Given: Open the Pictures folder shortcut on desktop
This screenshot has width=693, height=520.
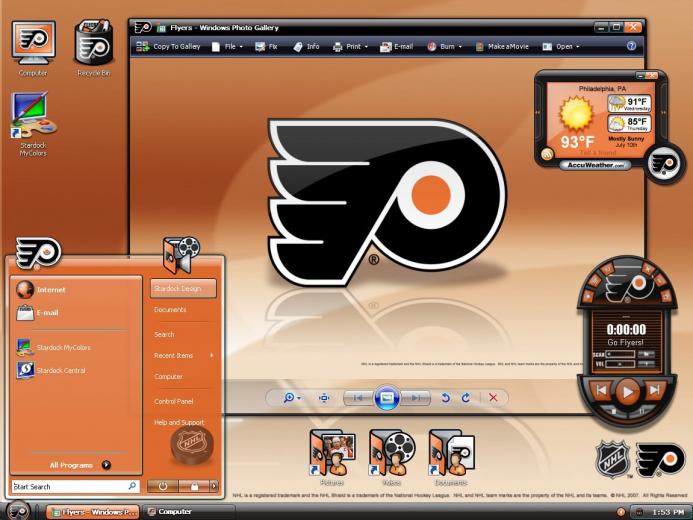Looking at the screenshot, I should point(332,458).
